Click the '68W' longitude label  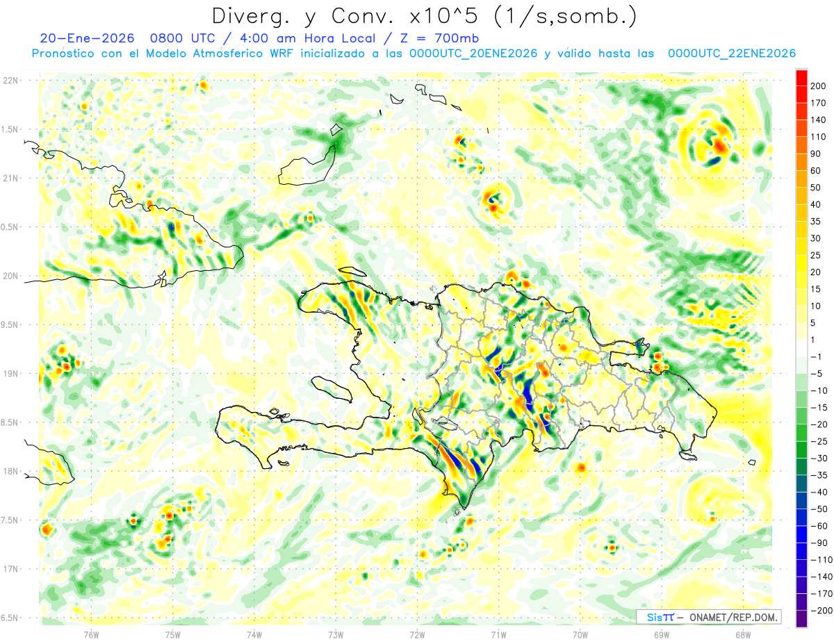coord(743,634)
